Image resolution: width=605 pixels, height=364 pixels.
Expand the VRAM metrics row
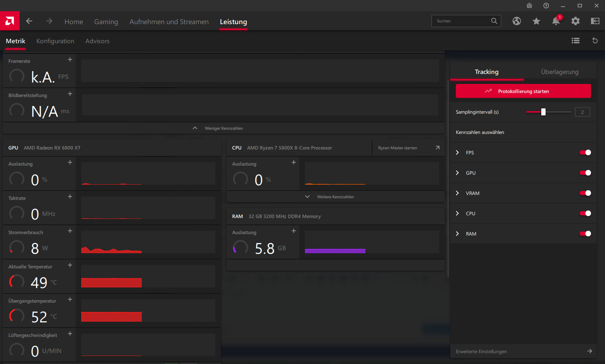[x=457, y=193]
